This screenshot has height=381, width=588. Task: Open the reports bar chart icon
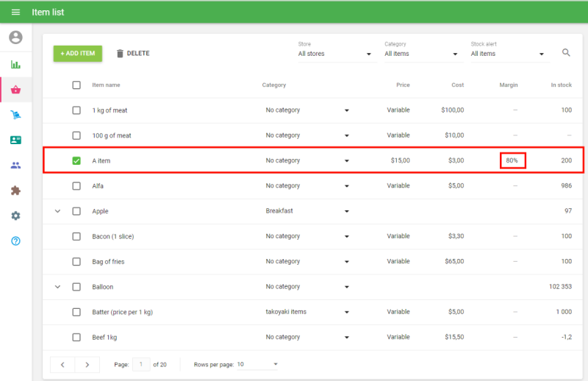click(x=15, y=65)
